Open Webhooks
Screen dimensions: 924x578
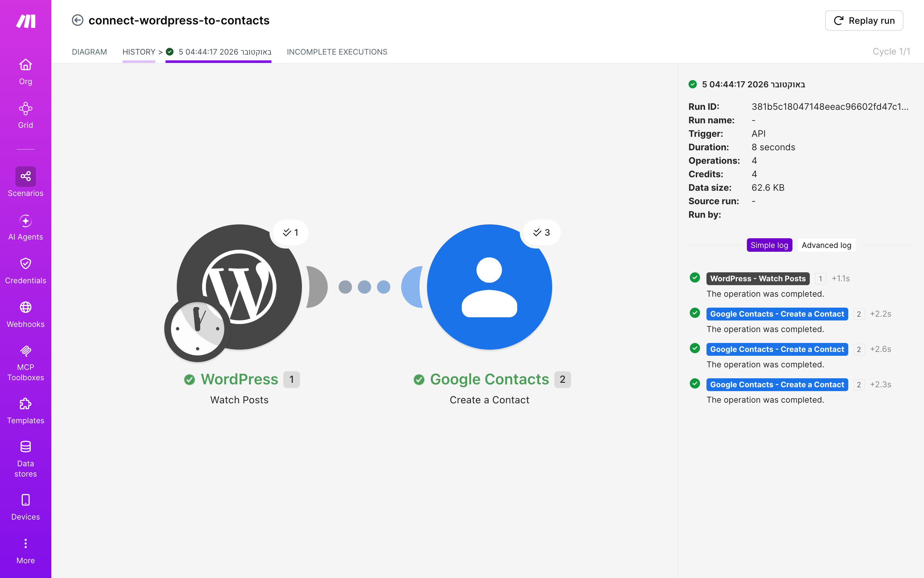click(x=26, y=314)
